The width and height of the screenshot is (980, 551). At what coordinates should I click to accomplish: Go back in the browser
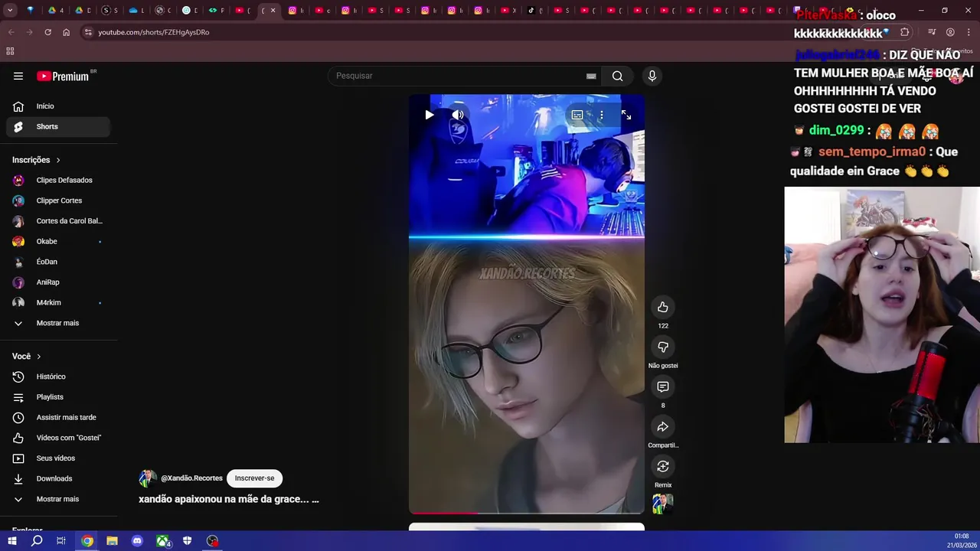11,32
